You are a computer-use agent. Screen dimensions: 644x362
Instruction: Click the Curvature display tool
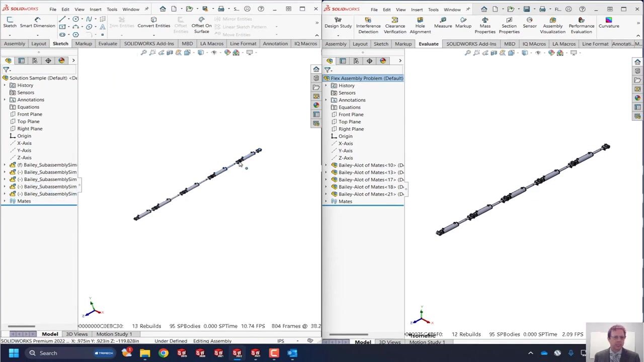coord(609,23)
